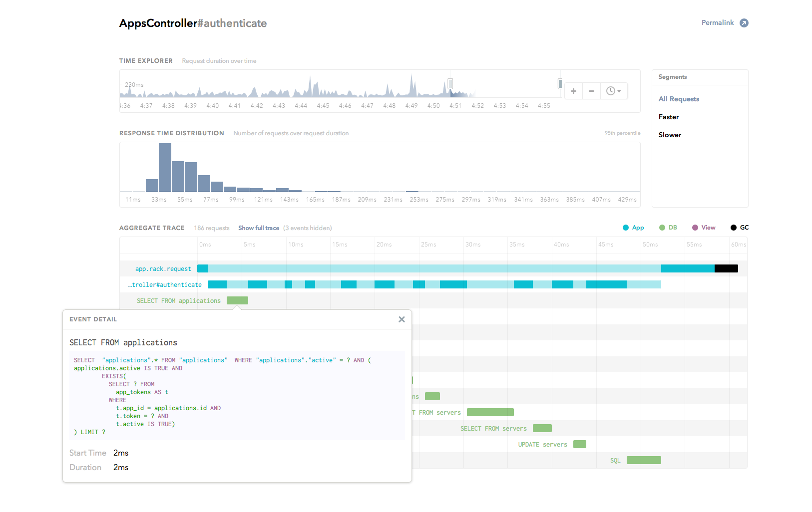
Task: Show full trace link
Action: point(259,228)
